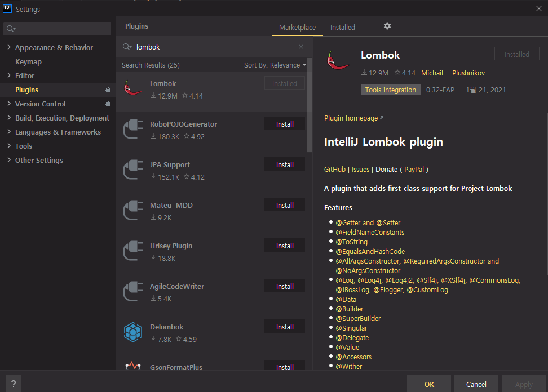Click Cancel to discard settings
This screenshot has width=548, height=392.
476,384
